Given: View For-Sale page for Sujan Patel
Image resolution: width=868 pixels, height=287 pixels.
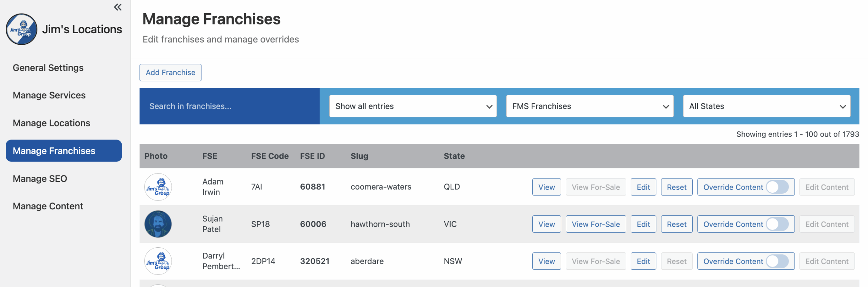Looking at the screenshot, I should (595, 224).
